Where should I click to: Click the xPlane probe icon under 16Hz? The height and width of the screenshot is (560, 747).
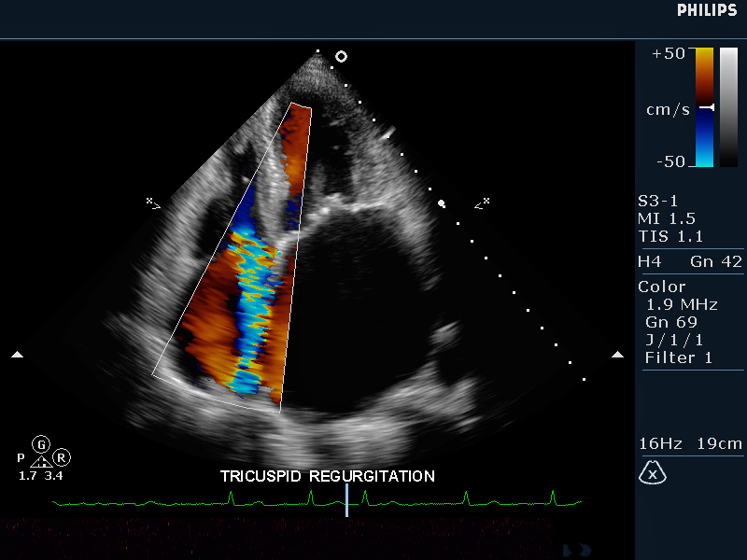(652, 473)
